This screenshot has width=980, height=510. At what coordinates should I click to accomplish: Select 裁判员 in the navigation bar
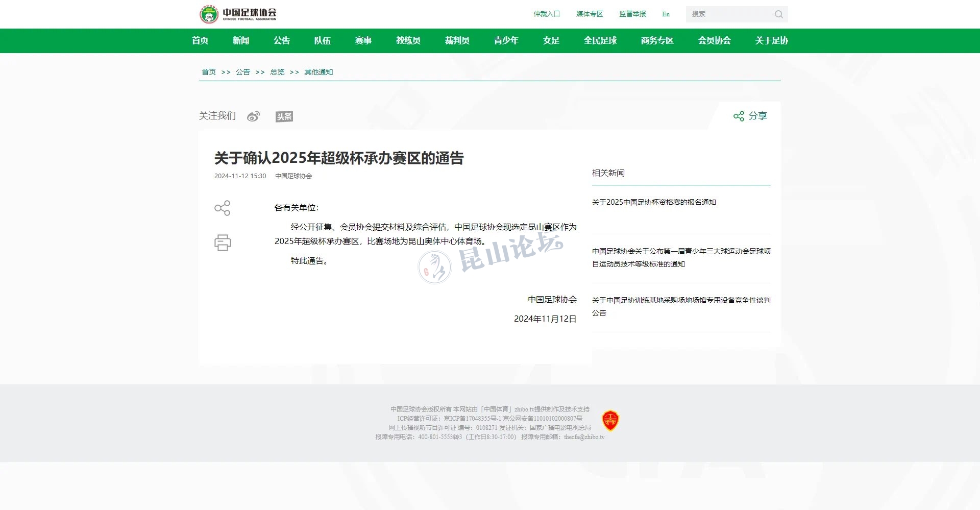[457, 41]
